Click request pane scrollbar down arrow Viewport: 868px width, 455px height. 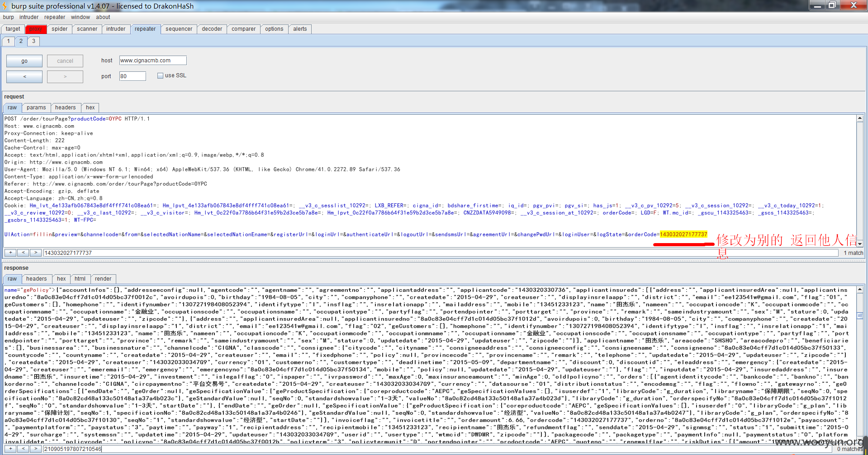click(x=860, y=244)
